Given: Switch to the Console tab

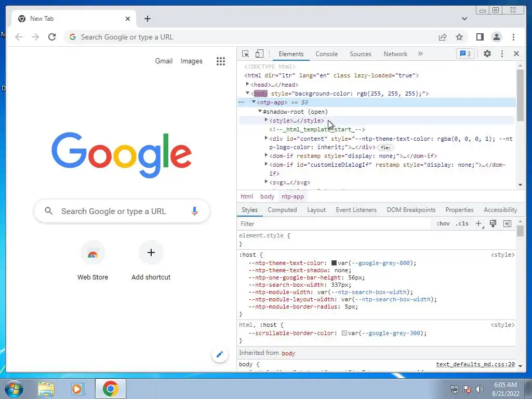Looking at the screenshot, I should click(326, 54).
